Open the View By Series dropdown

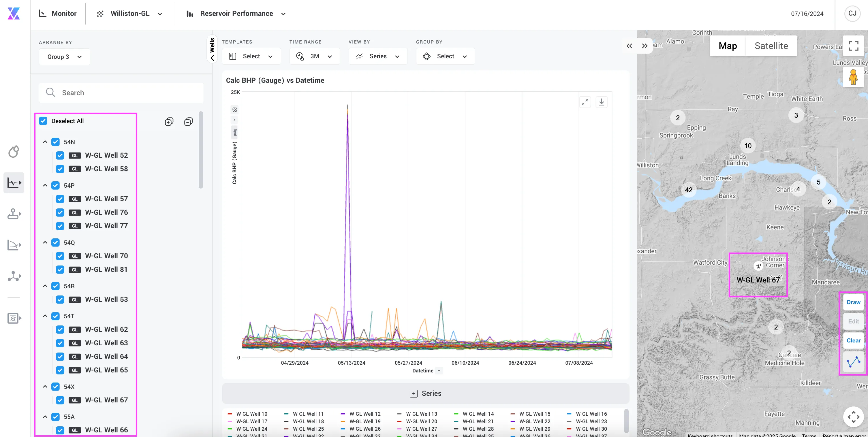tap(378, 56)
